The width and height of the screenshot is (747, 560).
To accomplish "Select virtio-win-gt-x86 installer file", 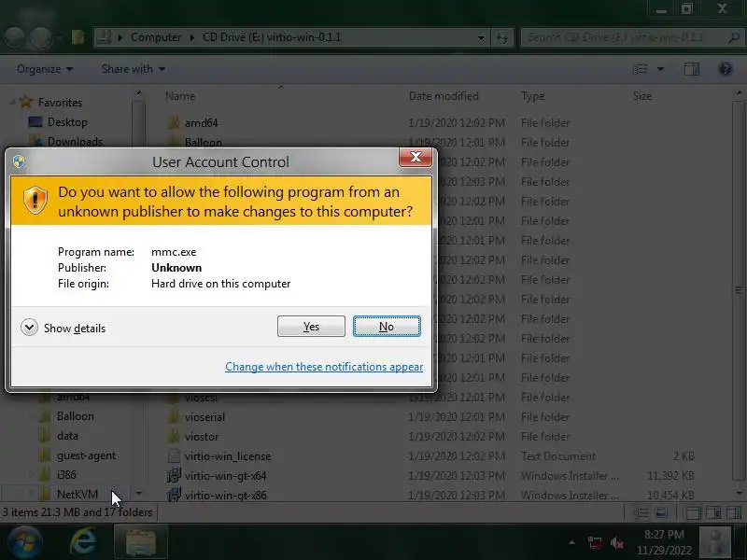I will pos(225,496).
